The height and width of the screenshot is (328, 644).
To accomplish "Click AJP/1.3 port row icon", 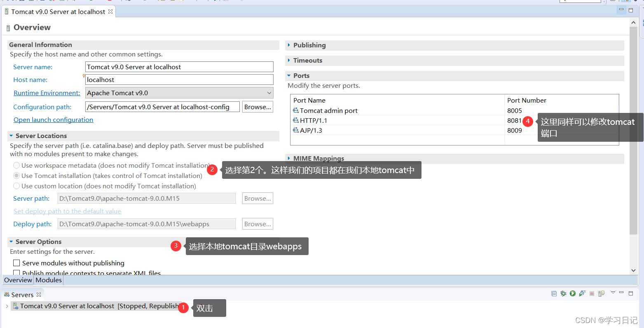I will pos(296,130).
